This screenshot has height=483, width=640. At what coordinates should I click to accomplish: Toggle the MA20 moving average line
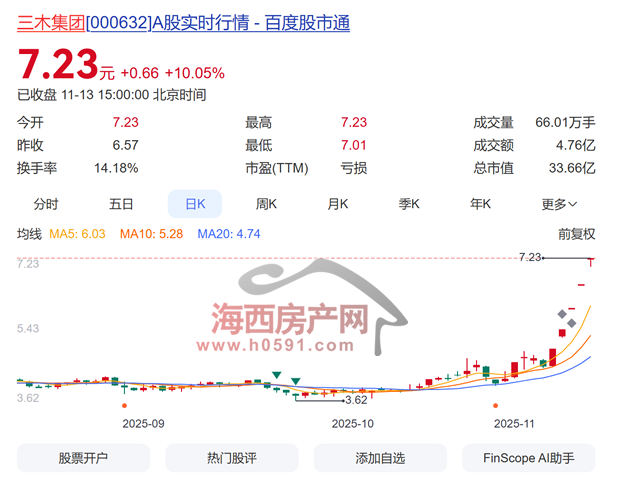228,234
